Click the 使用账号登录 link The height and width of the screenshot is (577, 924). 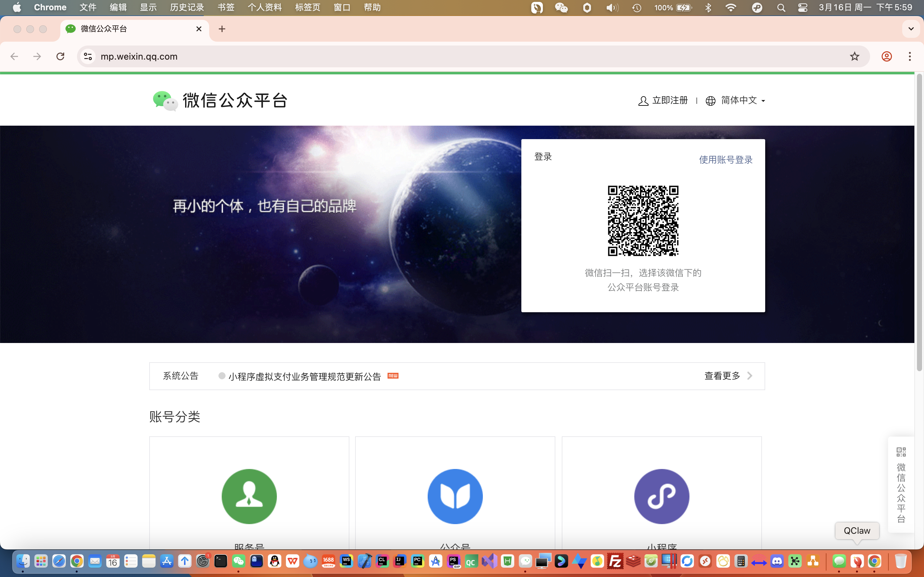click(x=725, y=160)
